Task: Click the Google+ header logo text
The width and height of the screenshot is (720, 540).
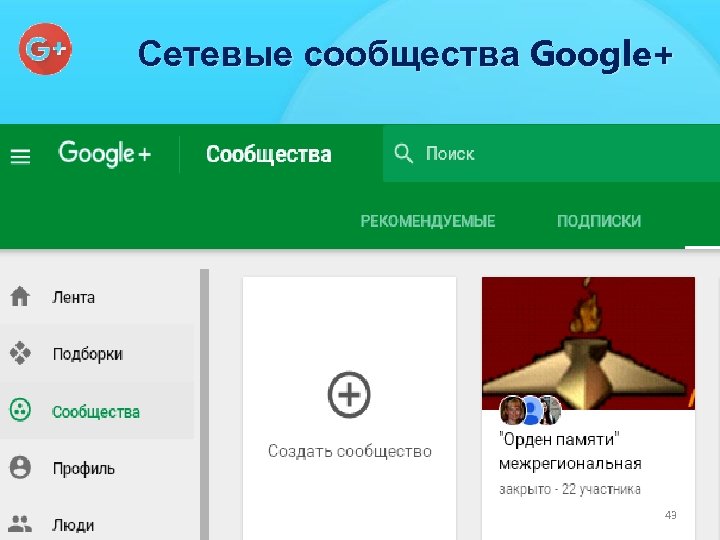Action: click(x=105, y=154)
